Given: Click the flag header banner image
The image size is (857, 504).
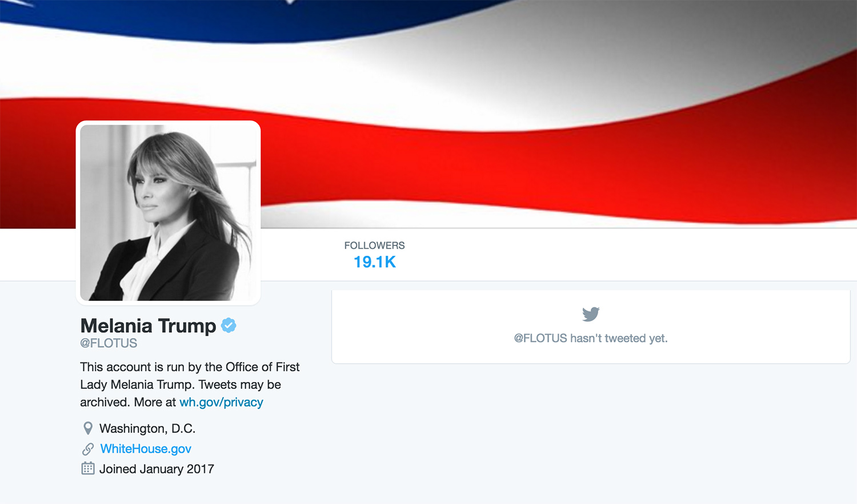Looking at the screenshot, I should pos(428,114).
